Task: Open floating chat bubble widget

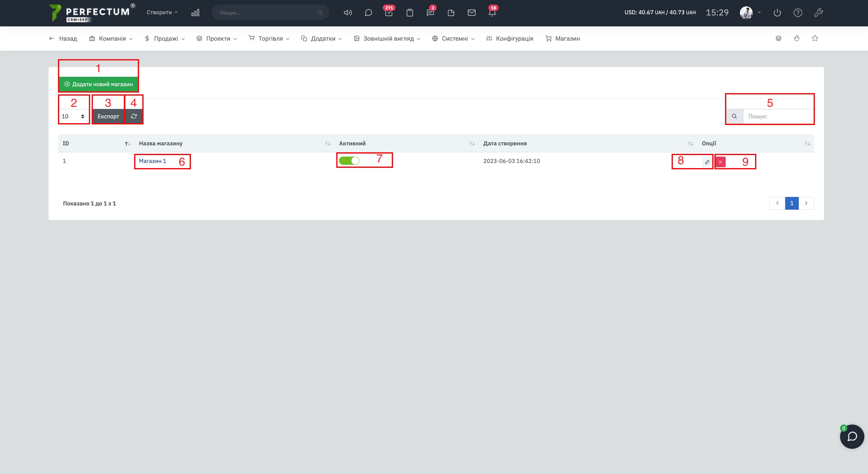Action: [x=852, y=436]
